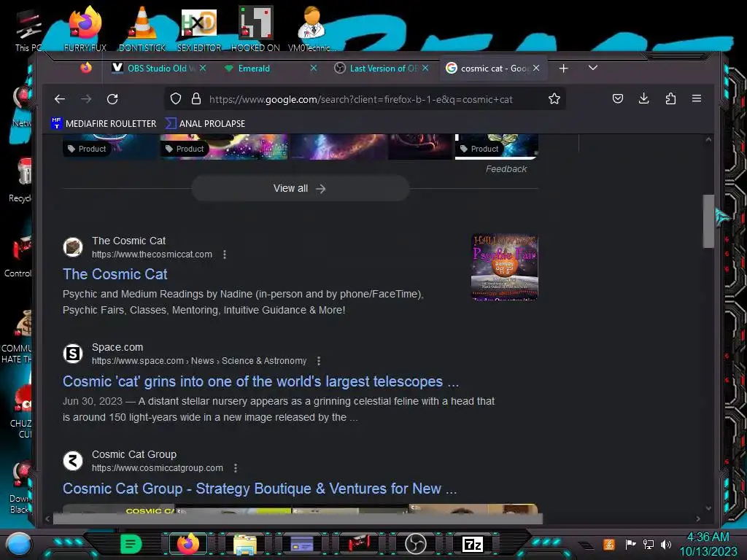Image resolution: width=747 pixels, height=560 pixels.
Task: Click https://www.thecosmiccat.com URL text
Action: pos(152,254)
